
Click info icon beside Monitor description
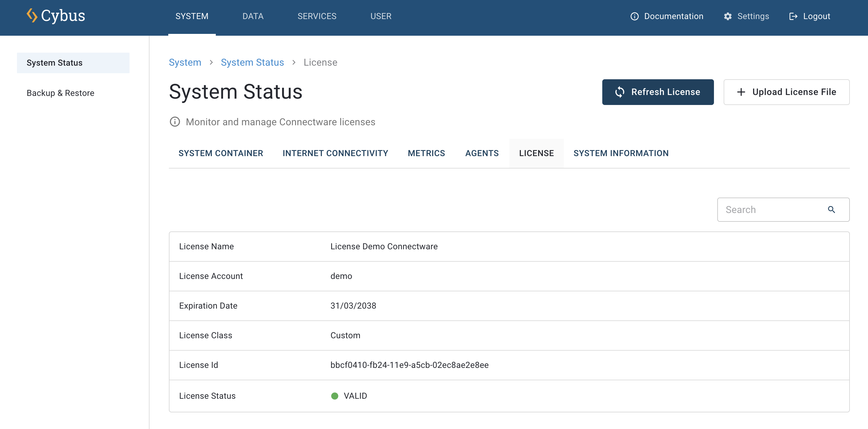[x=175, y=122]
